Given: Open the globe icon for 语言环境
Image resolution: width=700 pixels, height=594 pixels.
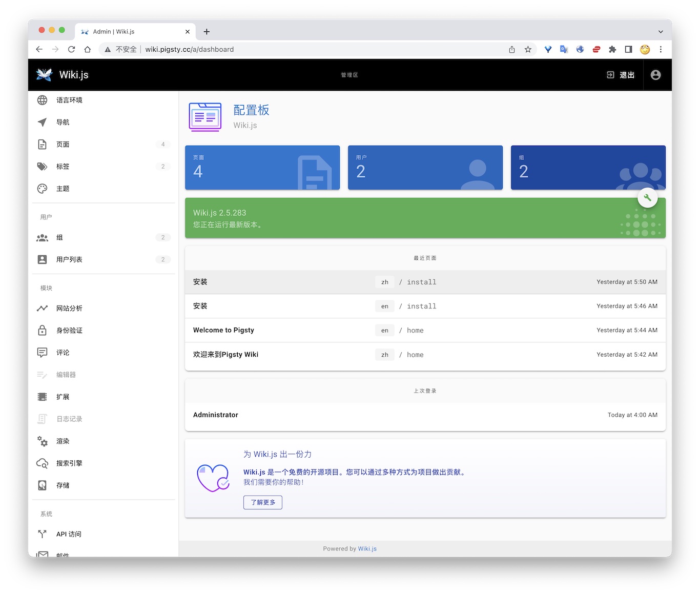Looking at the screenshot, I should point(43,100).
